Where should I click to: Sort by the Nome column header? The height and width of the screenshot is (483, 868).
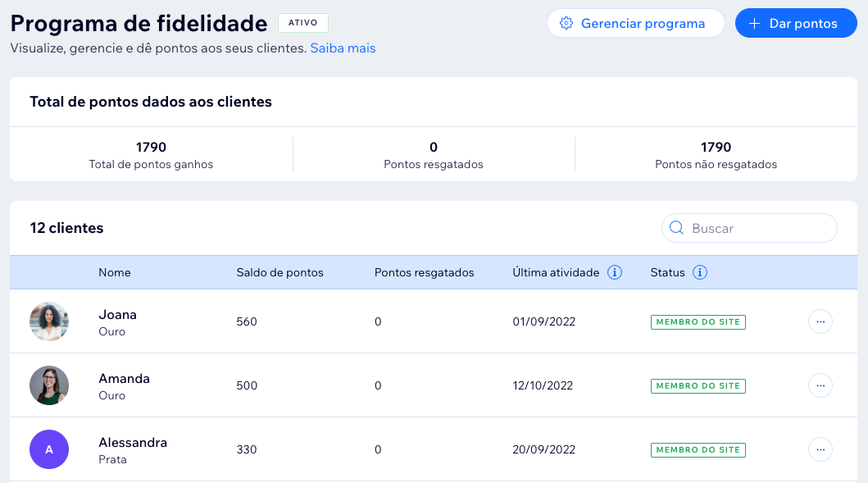pos(115,272)
